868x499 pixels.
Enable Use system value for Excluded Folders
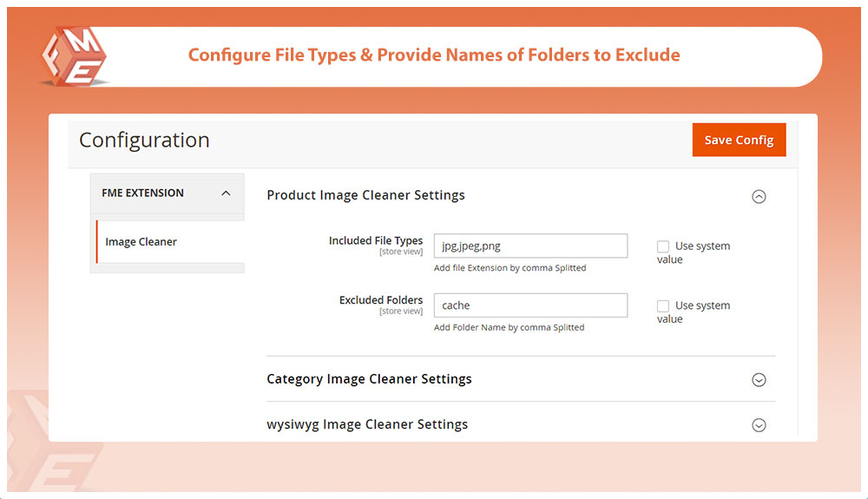(663, 306)
